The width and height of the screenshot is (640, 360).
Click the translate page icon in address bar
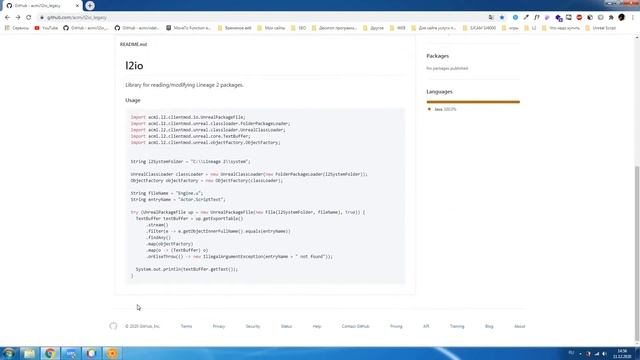pyautogui.click(x=491, y=18)
